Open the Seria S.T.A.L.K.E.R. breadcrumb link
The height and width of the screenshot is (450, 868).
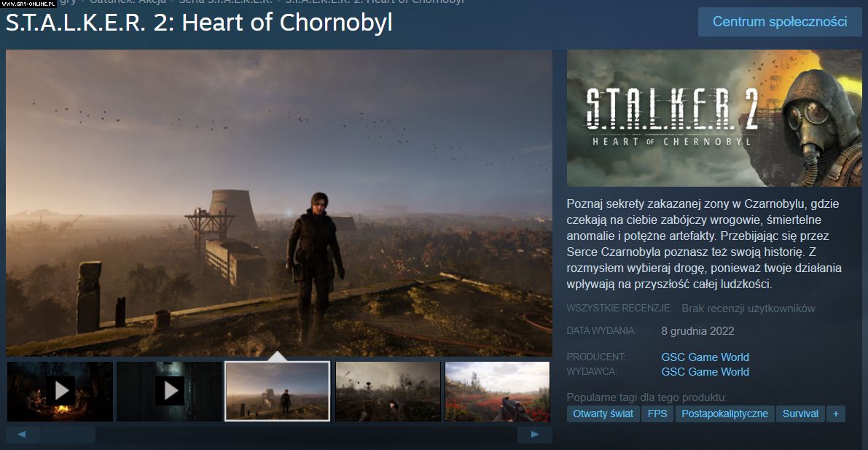(x=226, y=1)
